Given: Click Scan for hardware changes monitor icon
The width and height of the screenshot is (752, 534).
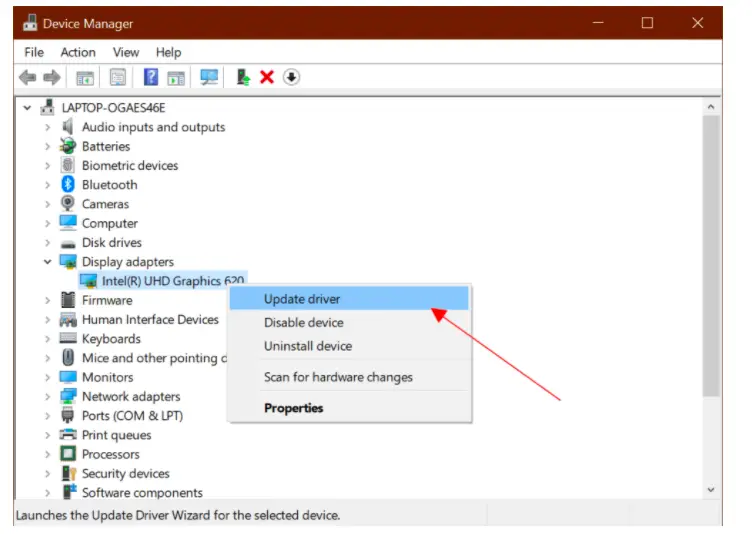Looking at the screenshot, I should tap(209, 77).
